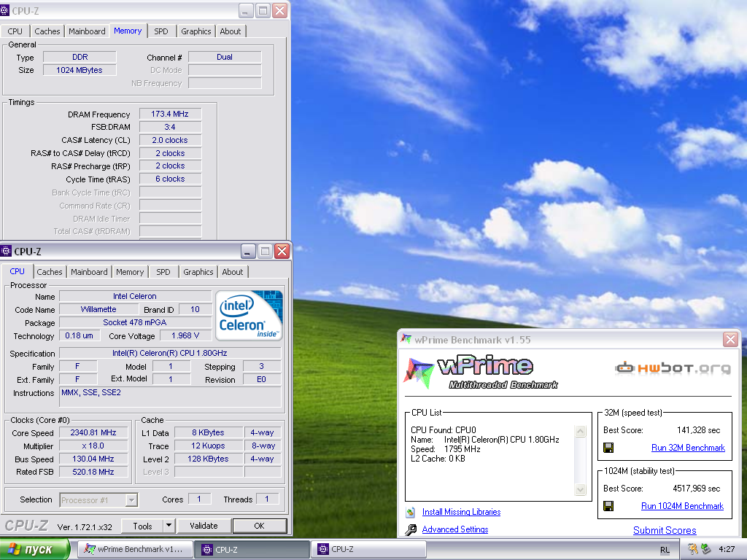Switch to wPrime Benchmark taskbar button
The height and width of the screenshot is (560, 747).
pos(135,549)
